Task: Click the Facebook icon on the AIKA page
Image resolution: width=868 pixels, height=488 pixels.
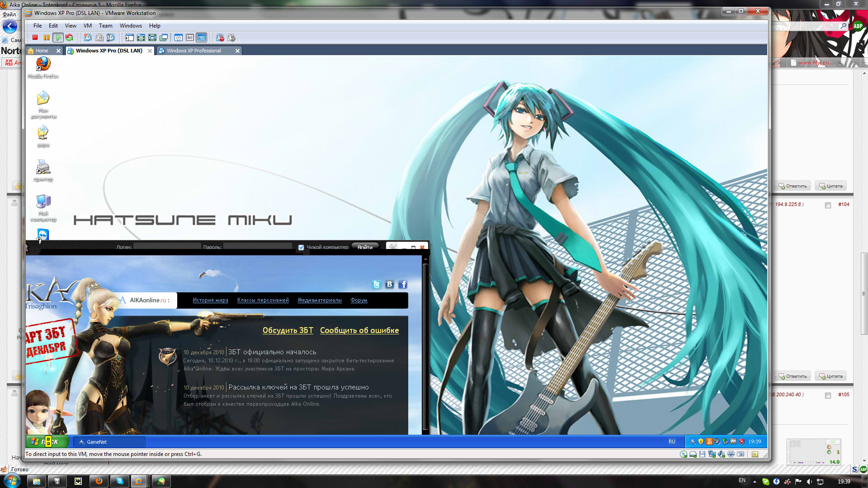Action: (x=403, y=284)
